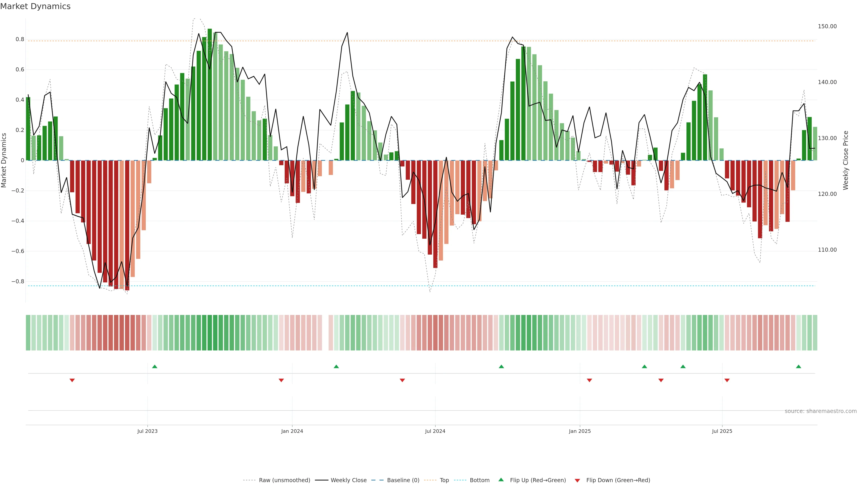868x488 pixels.
Task: Click the rightmost green flip-up triangle
Action: [799, 366]
